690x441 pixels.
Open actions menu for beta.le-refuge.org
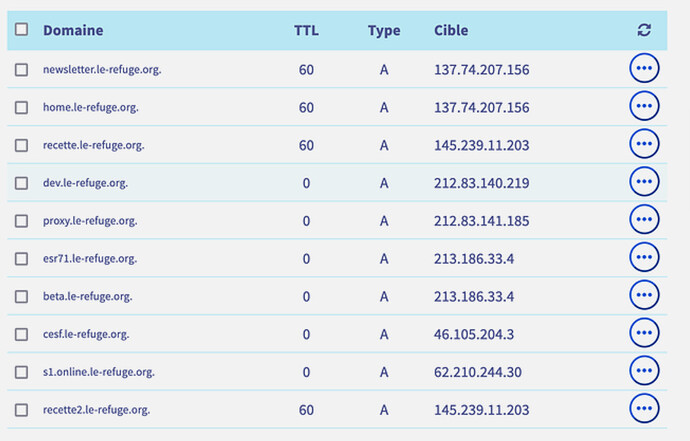[x=644, y=295]
